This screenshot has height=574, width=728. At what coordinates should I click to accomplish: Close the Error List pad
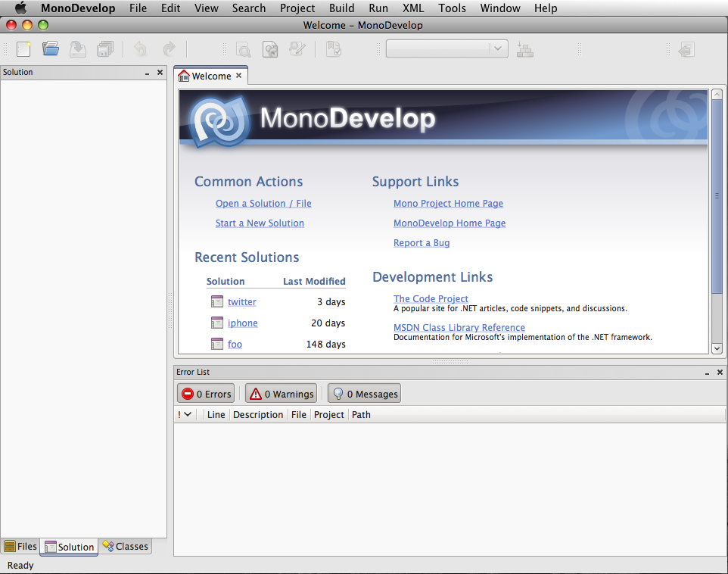click(x=720, y=373)
